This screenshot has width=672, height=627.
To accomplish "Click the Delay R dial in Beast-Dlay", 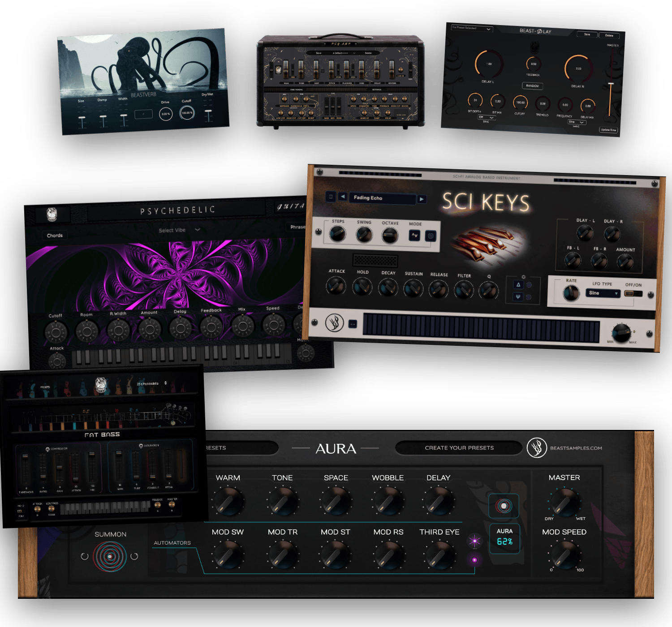I will pyautogui.click(x=578, y=69).
